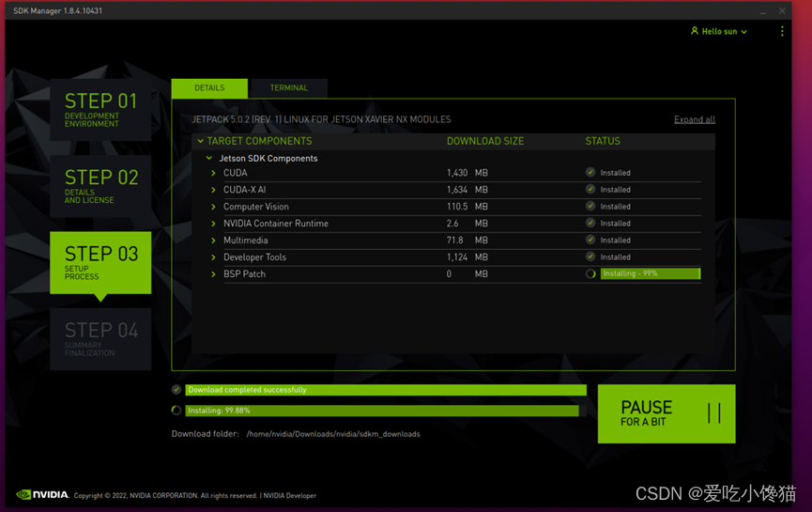Click the BSP Patch Installing 99% progress bar
This screenshot has width=812, height=512.
click(x=651, y=273)
